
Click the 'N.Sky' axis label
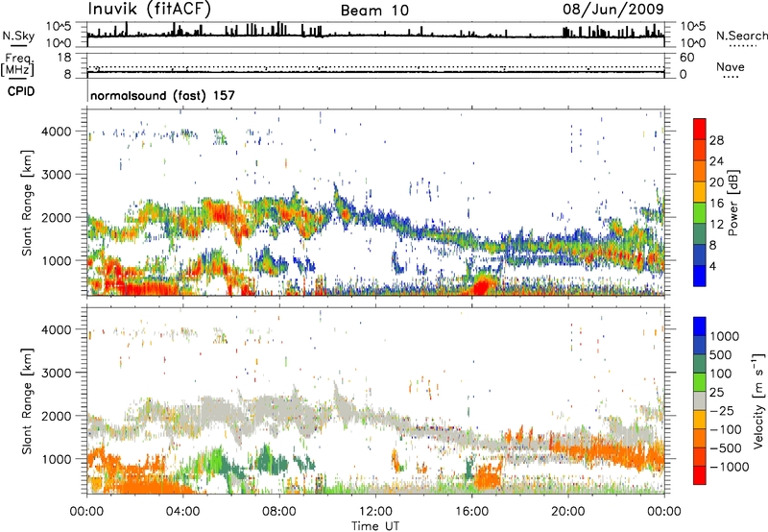(18, 36)
